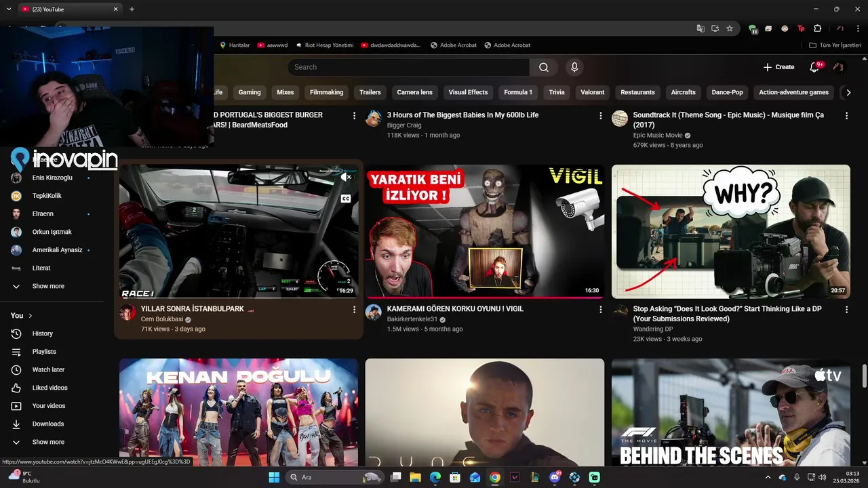The height and width of the screenshot is (488, 868).
Task: Open the Epic Music Movie channel avatar
Action: tap(620, 119)
